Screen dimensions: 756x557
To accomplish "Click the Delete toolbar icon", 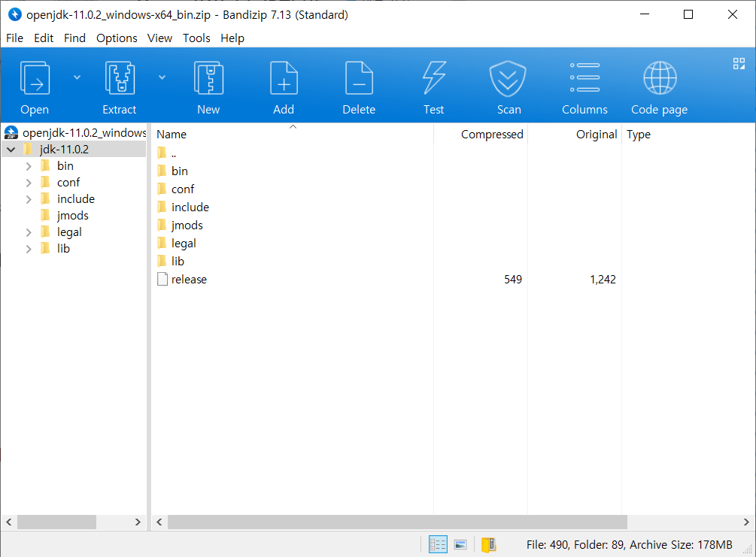I will pyautogui.click(x=360, y=78).
